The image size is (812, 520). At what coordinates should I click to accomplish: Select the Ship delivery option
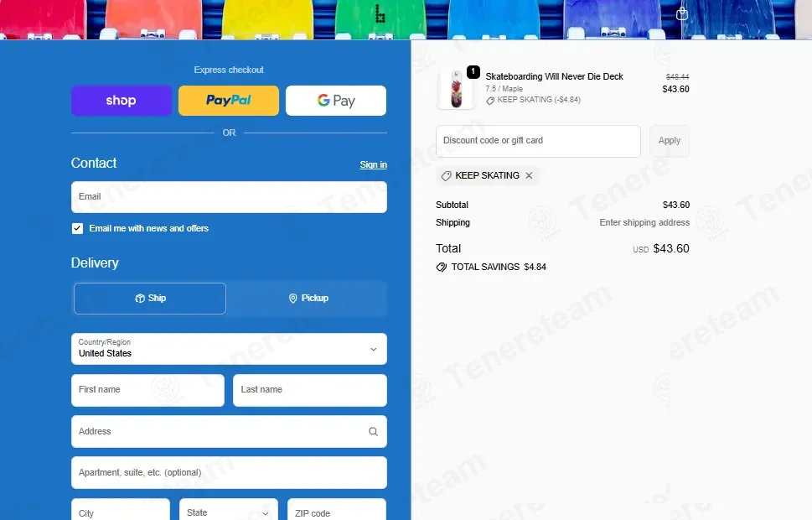pyautogui.click(x=150, y=298)
